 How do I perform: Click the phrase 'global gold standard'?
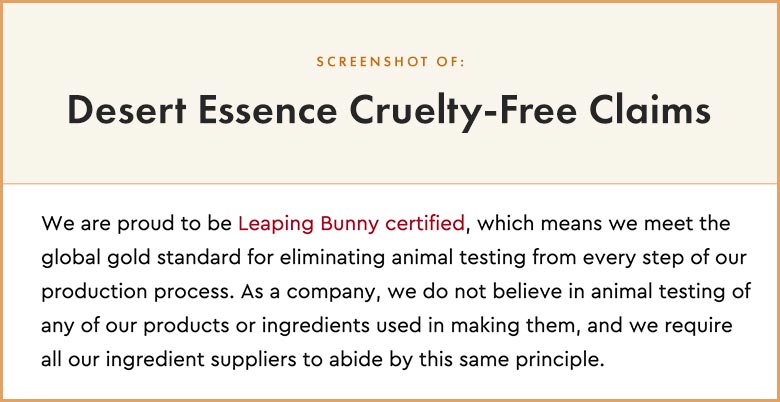click(x=147, y=258)
